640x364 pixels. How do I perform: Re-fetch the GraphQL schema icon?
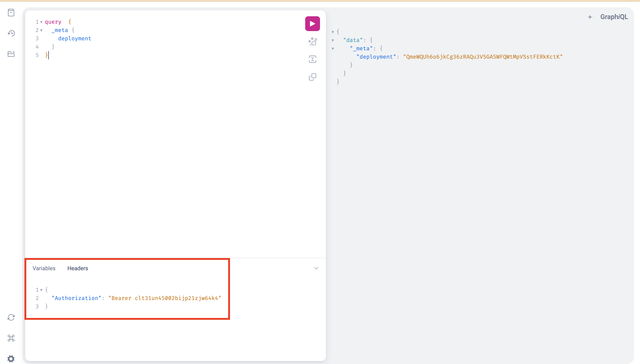(x=11, y=318)
